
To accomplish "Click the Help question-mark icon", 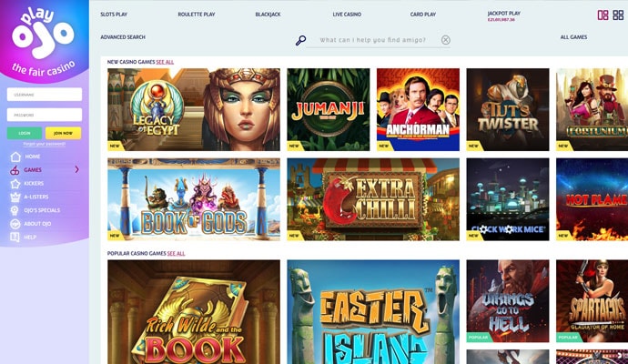I will click(x=15, y=238).
